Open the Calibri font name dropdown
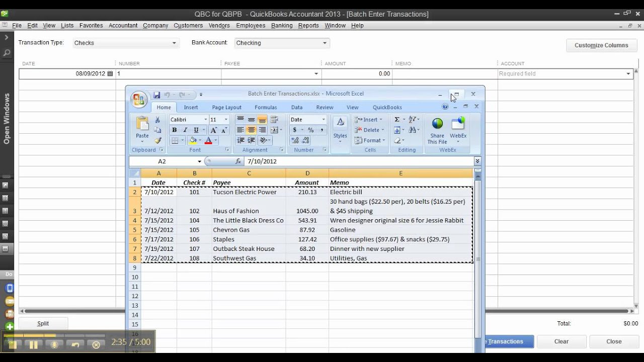This screenshot has width=644, height=362. pyautogui.click(x=205, y=120)
